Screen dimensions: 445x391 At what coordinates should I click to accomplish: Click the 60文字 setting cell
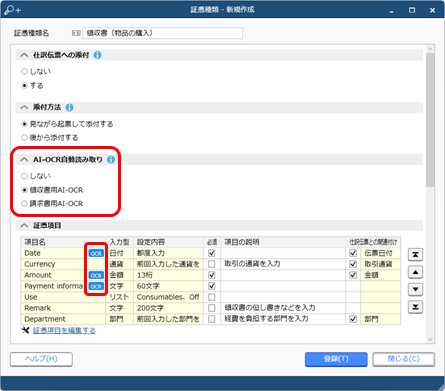169,286
